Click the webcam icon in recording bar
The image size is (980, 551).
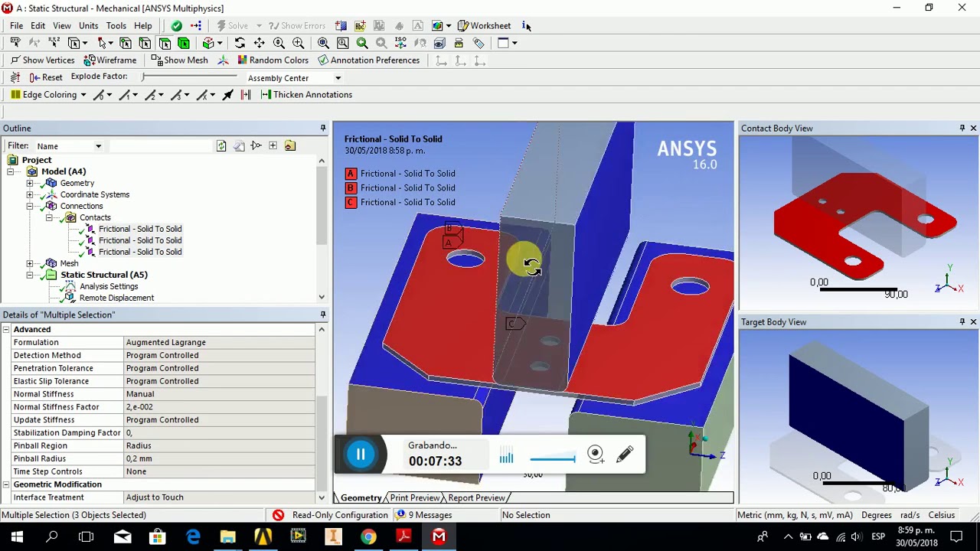pos(596,455)
